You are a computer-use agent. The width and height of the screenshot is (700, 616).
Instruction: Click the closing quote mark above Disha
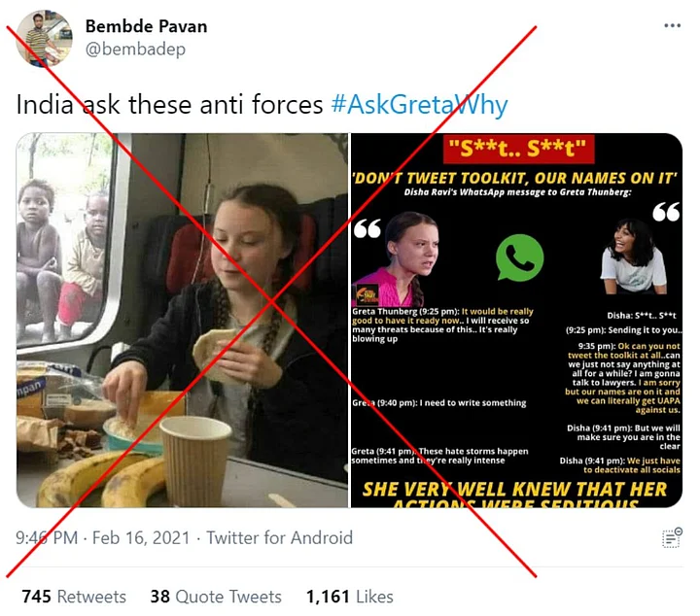click(666, 212)
